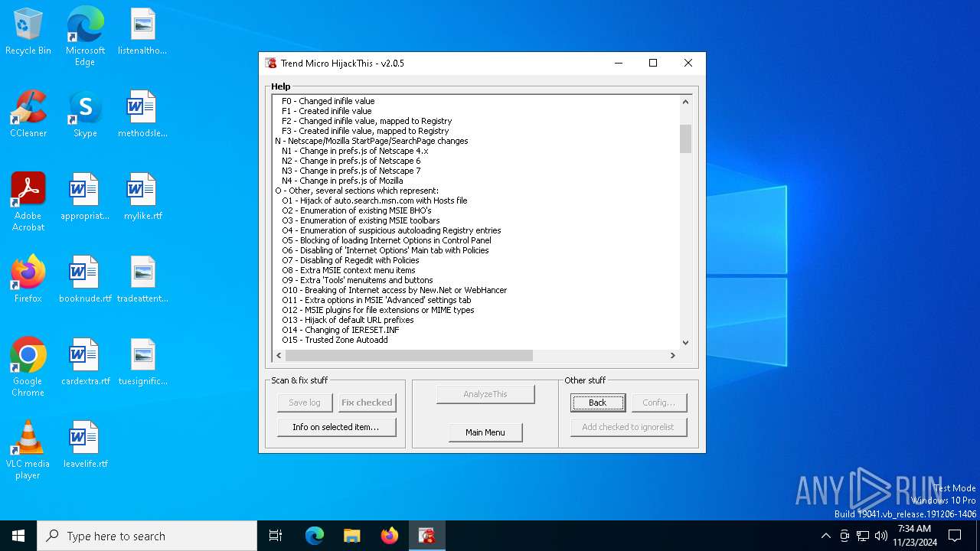Select the listenaltho... image file on desktop
Viewport: 980px width, 551px height.
(x=142, y=32)
